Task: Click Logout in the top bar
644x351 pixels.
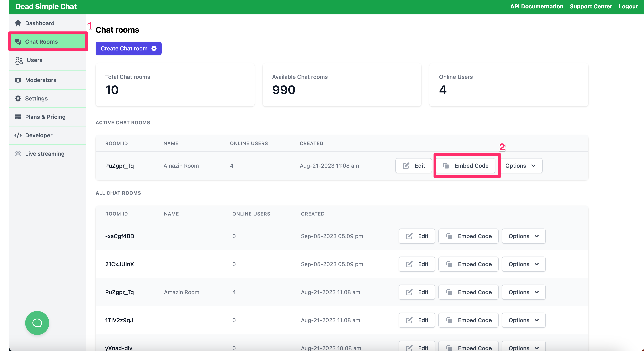Action: pyautogui.click(x=628, y=7)
